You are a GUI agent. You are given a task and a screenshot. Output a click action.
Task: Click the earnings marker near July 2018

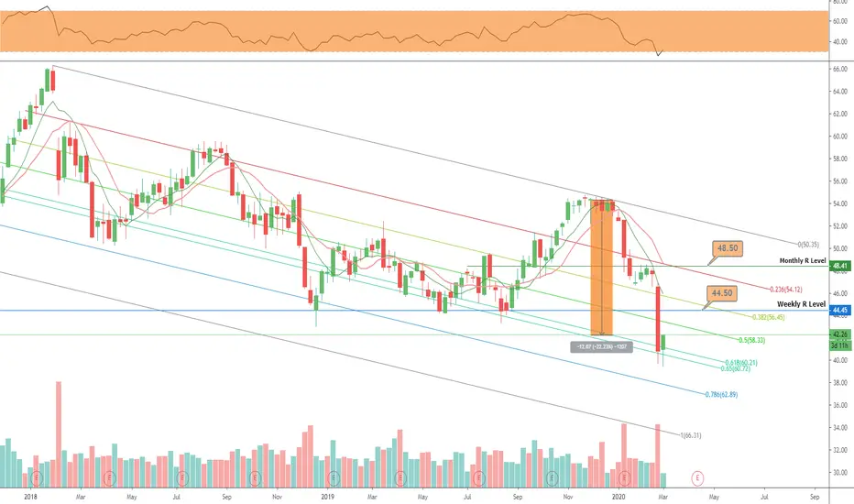tap(182, 478)
